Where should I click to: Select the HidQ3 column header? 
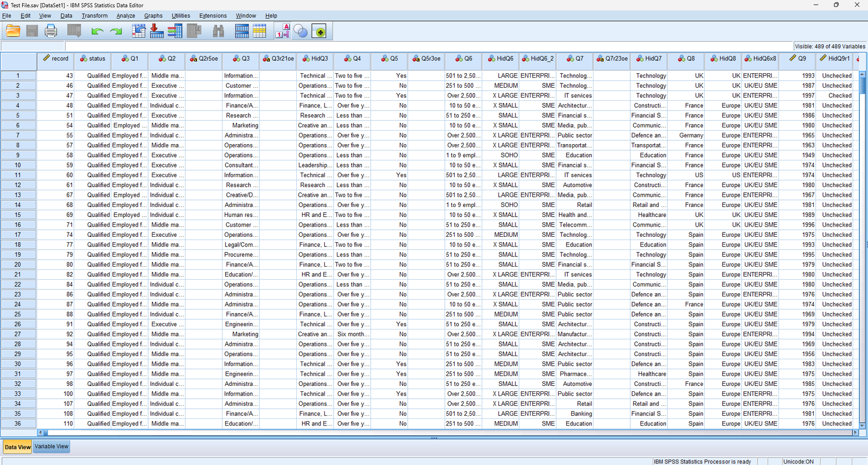coord(315,59)
